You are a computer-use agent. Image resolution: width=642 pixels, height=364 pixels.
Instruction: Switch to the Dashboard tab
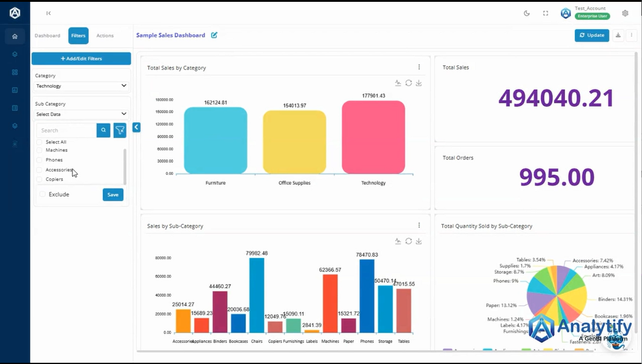point(47,36)
